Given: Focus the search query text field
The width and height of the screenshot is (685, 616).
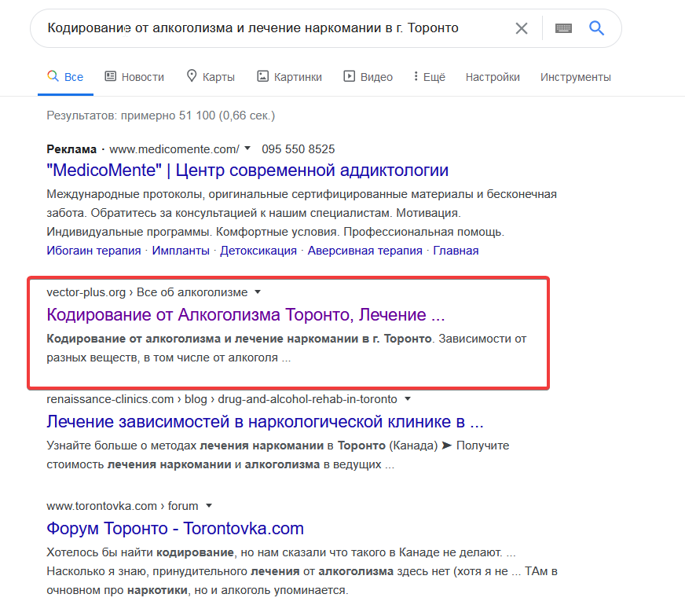Looking at the screenshot, I should (x=271, y=28).
